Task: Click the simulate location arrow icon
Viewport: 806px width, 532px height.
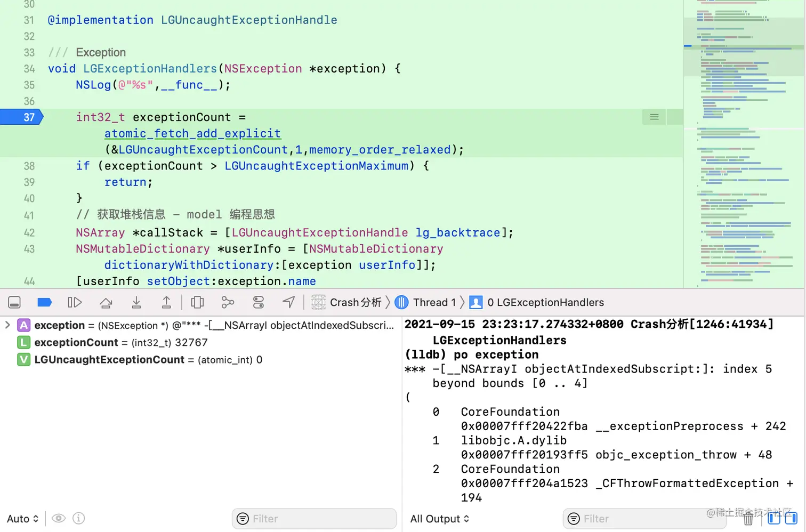Action: coord(288,303)
